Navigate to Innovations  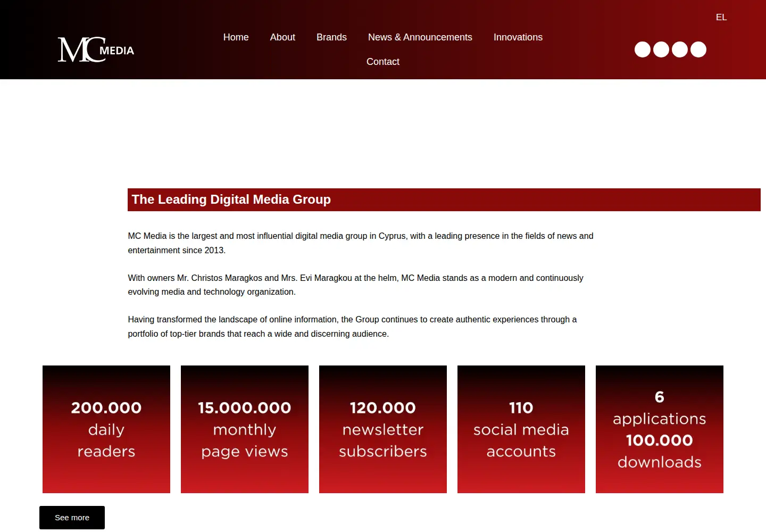518,37
